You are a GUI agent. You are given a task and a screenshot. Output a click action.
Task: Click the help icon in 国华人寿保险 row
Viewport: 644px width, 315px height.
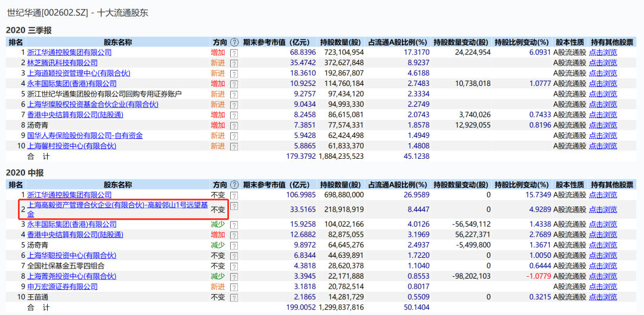pyautogui.click(x=234, y=135)
